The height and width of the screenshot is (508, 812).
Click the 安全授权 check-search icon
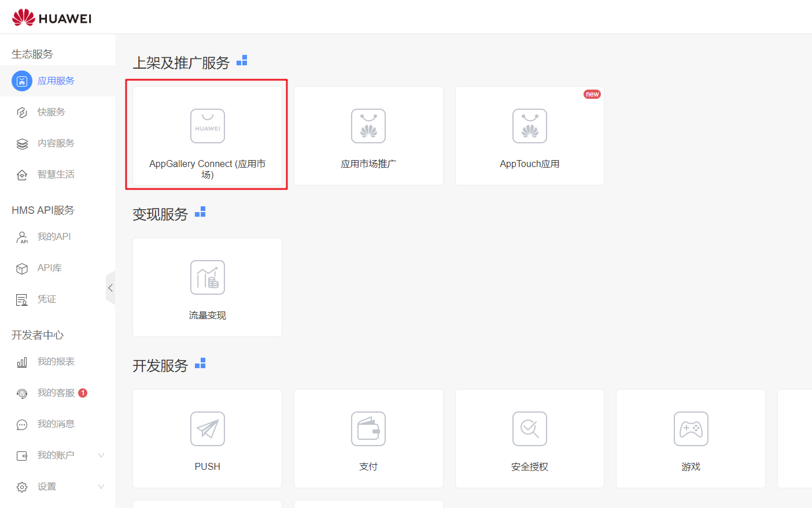pyautogui.click(x=530, y=429)
